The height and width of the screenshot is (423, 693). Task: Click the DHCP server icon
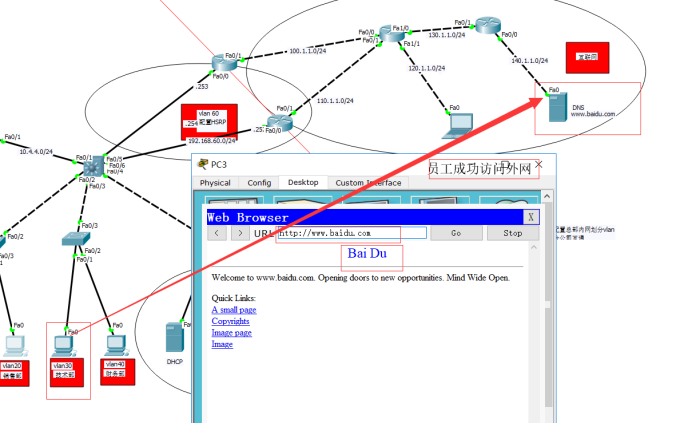pyautogui.click(x=175, y=337)
